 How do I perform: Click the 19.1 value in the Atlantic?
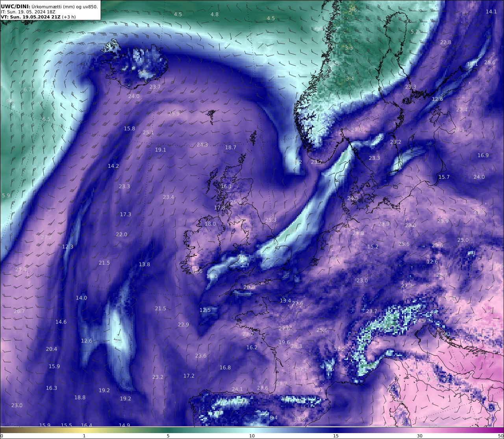click(161, 150)
